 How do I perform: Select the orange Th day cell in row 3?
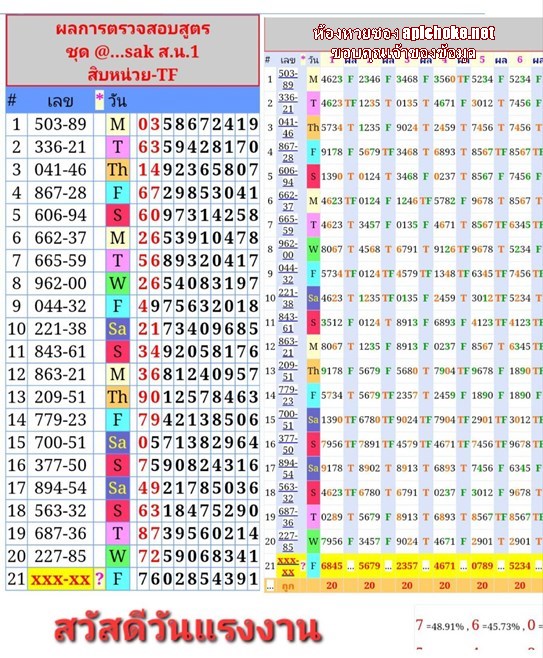[x=117, y=170]
